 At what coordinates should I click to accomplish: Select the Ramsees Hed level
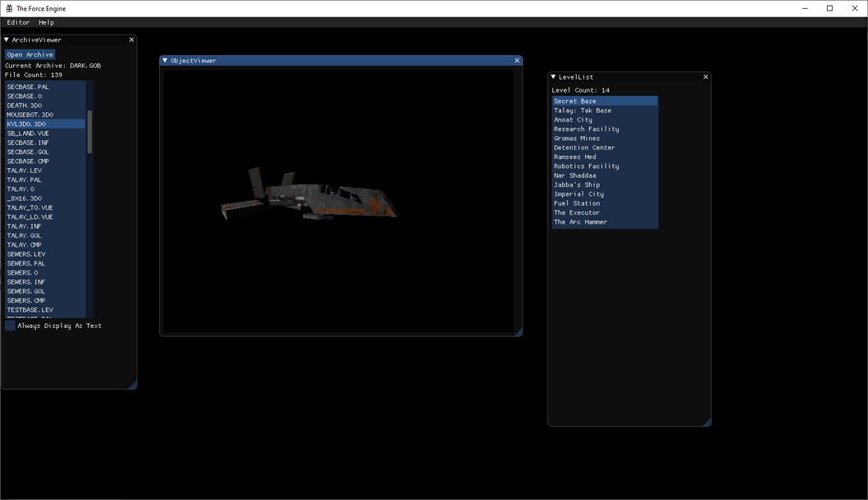click(x=605, y=157)
